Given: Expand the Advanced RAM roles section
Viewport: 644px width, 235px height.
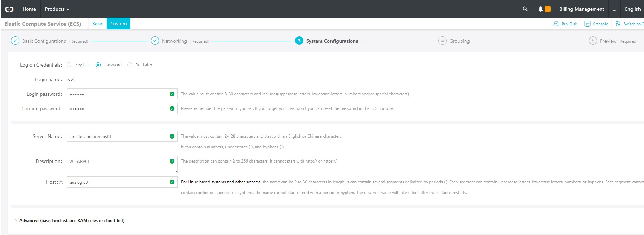Looking at the screenshot, I should pos(72,221).
